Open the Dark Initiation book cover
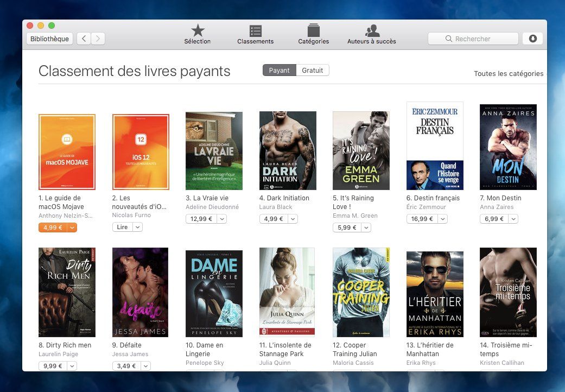 [288, 151]
